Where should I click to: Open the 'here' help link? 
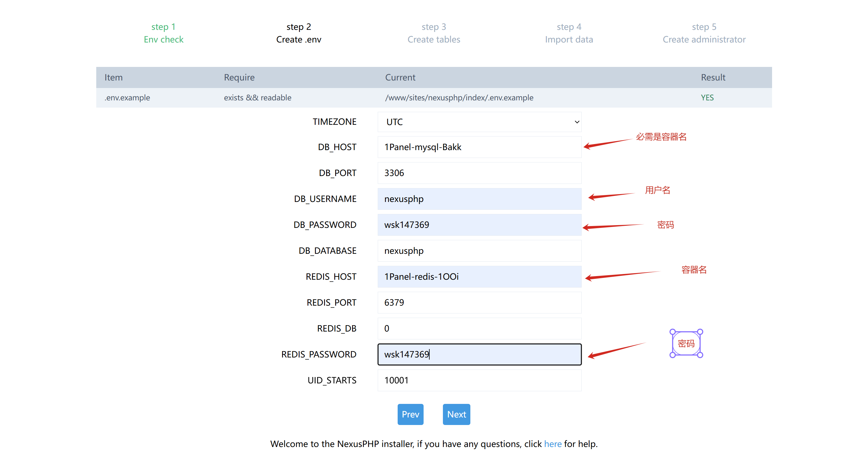(553, 444)
